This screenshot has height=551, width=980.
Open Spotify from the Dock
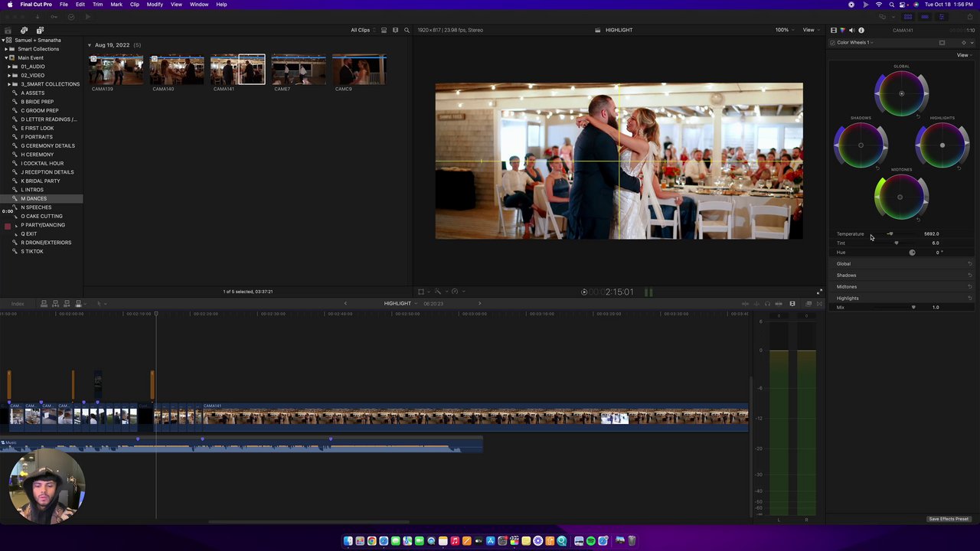[x=590, y=541]
